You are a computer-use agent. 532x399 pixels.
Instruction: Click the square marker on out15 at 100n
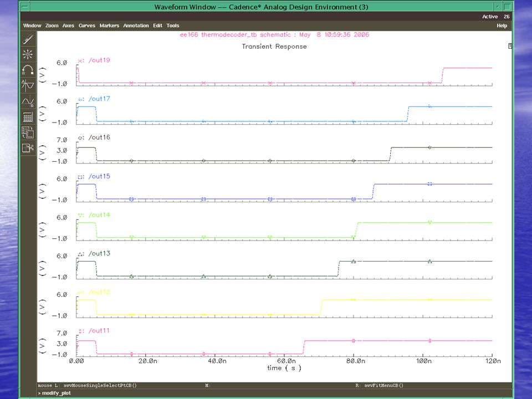[x=429, y=184]
